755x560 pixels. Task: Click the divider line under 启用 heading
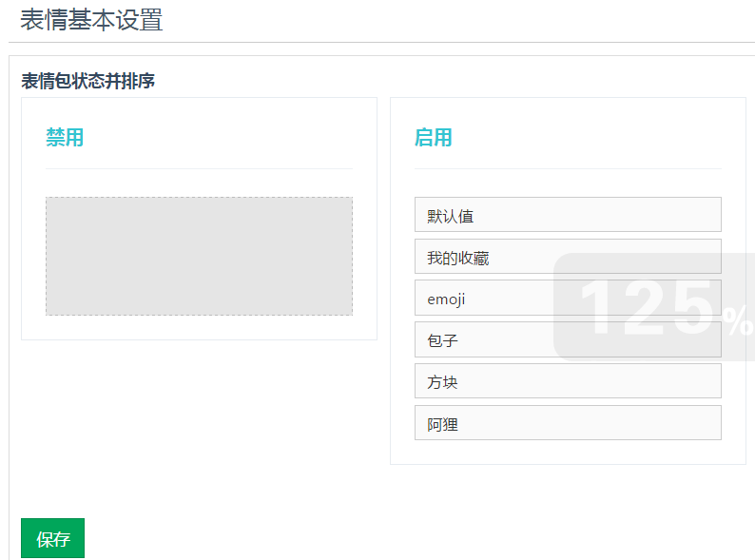(x=568, y=168)
